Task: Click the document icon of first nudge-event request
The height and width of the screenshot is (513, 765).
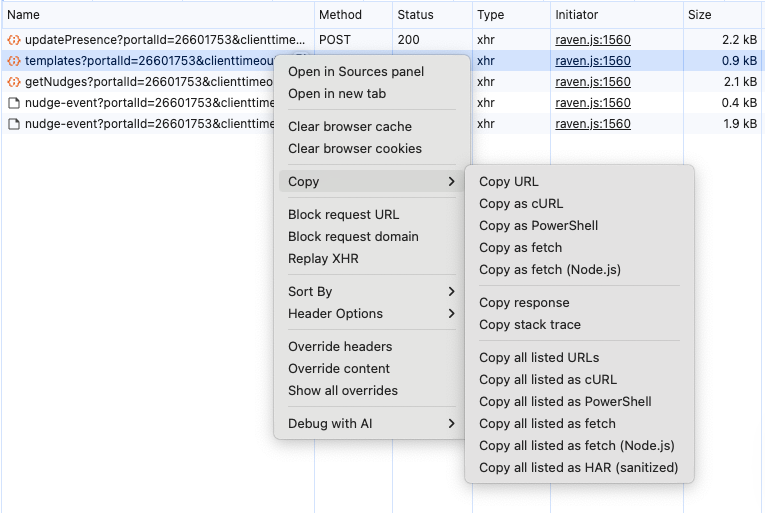Action: point(14,103)
